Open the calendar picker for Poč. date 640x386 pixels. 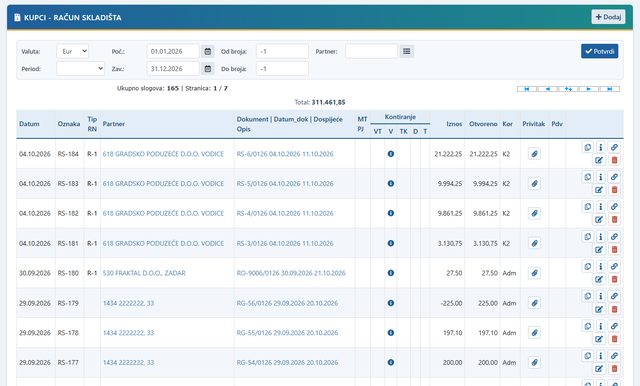tap(208, 51)
